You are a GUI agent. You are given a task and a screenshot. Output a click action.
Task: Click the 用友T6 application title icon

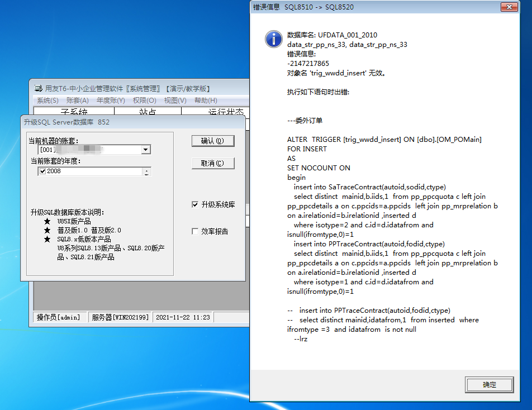coord(39,88)
